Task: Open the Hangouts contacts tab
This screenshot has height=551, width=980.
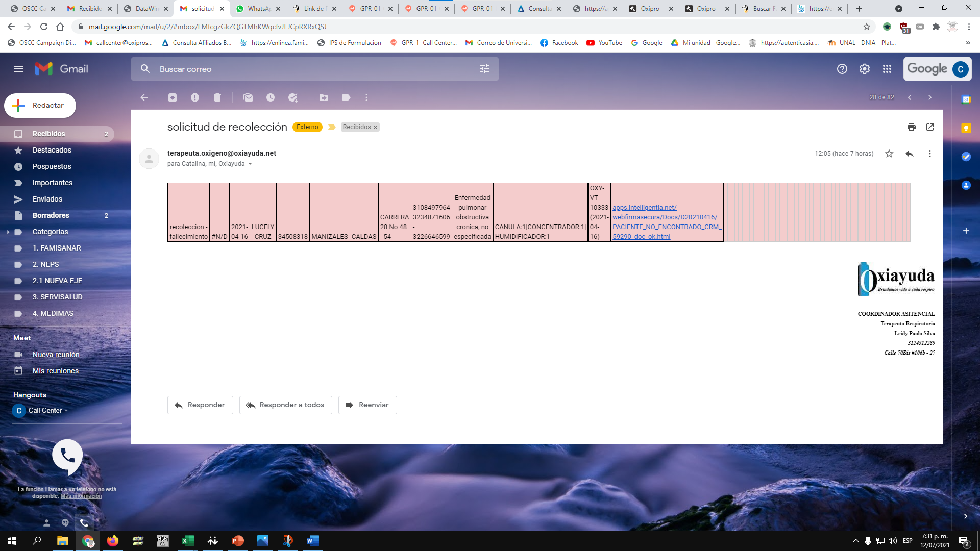Action: click(x=46, y=523)
